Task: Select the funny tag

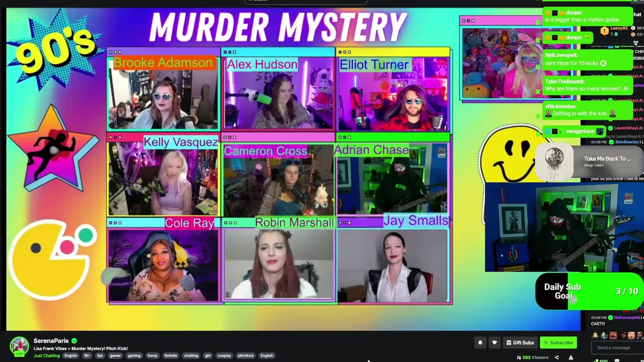Action: point(152,355)
